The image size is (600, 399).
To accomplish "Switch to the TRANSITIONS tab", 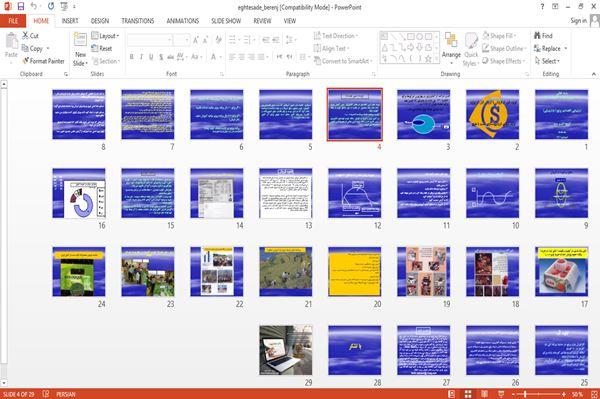I will pyautogui.click(x=138, y=21).
